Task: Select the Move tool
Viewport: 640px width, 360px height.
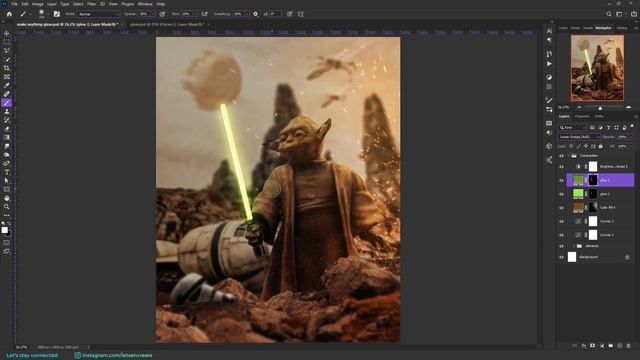Action: coord(7,33)
